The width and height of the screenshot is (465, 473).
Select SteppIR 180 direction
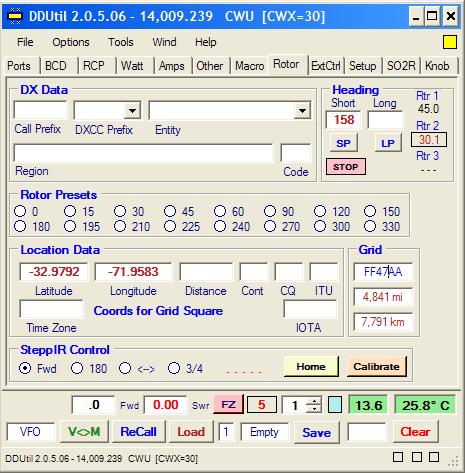tap(77, 368)
